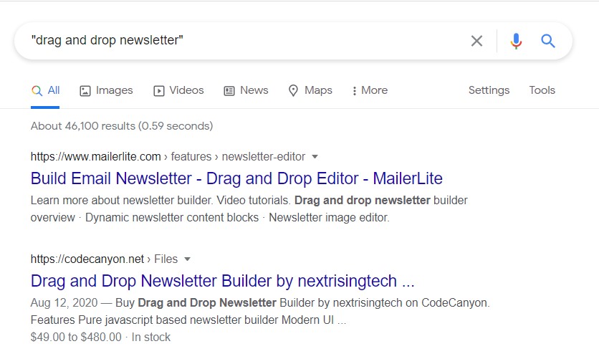Click the blue magnifying glass search button

pos(548,41)
